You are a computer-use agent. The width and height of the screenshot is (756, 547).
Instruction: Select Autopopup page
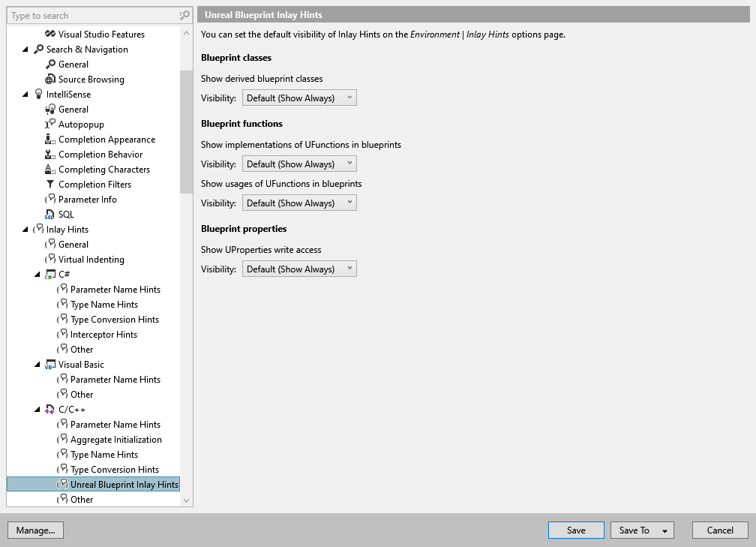point(81,125)
